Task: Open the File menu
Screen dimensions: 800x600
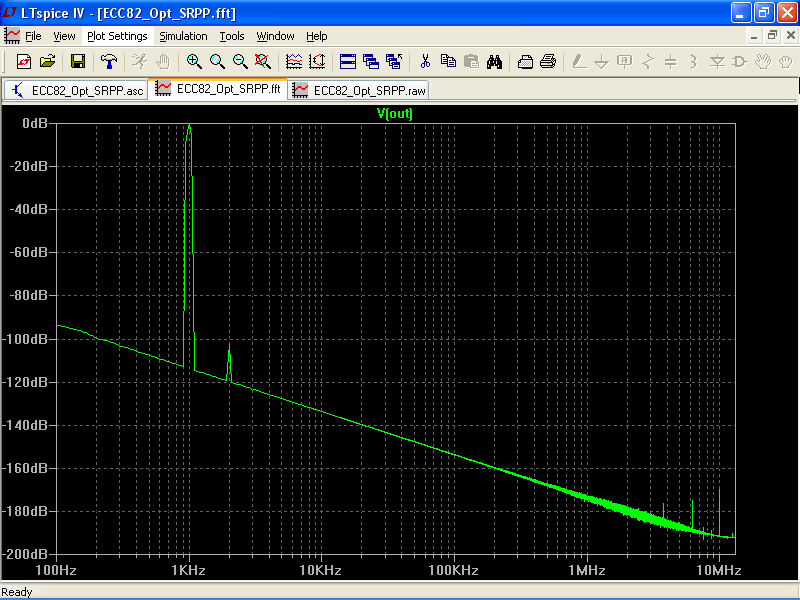Action: coord(33,36)
